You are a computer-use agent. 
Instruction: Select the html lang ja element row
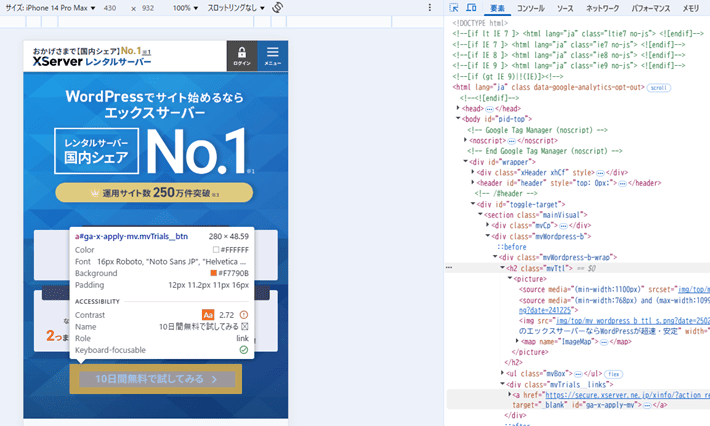[x=548, y=87]
